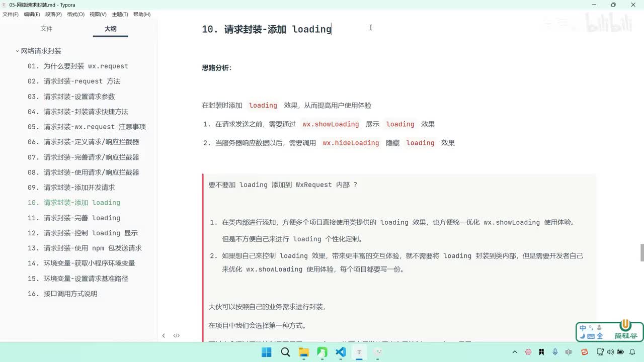This screenshot has width=644, height=362.
Task: Switch sidebar to 文件 tab
Action: [x=46, y=29]
